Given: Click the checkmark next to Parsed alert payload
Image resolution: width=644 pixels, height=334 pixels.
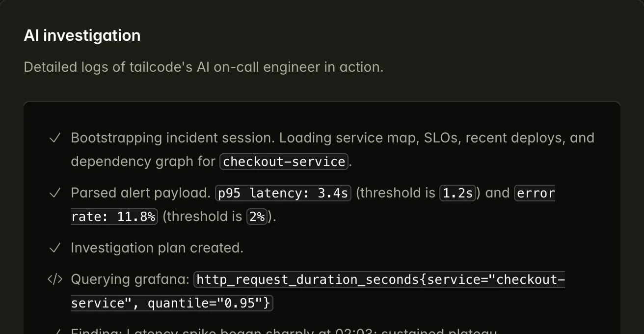Looking at the screenshot, I should point(55,193).
